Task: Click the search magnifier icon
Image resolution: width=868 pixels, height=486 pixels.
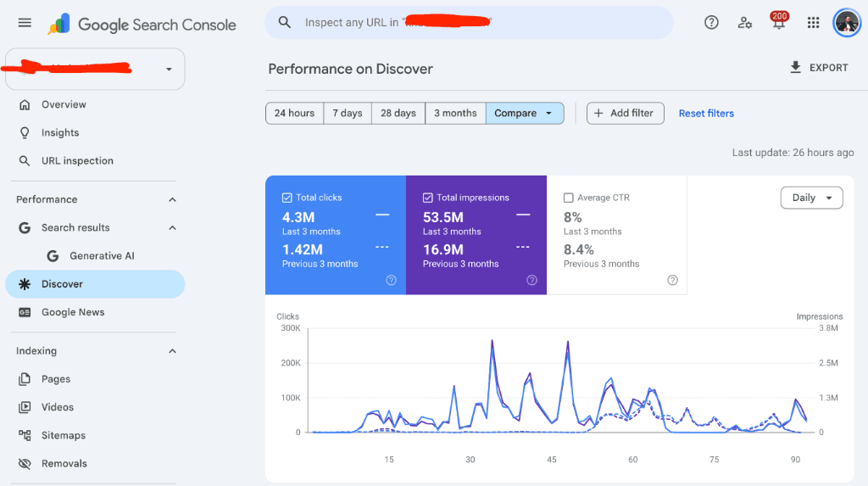Action: [285, 22]
